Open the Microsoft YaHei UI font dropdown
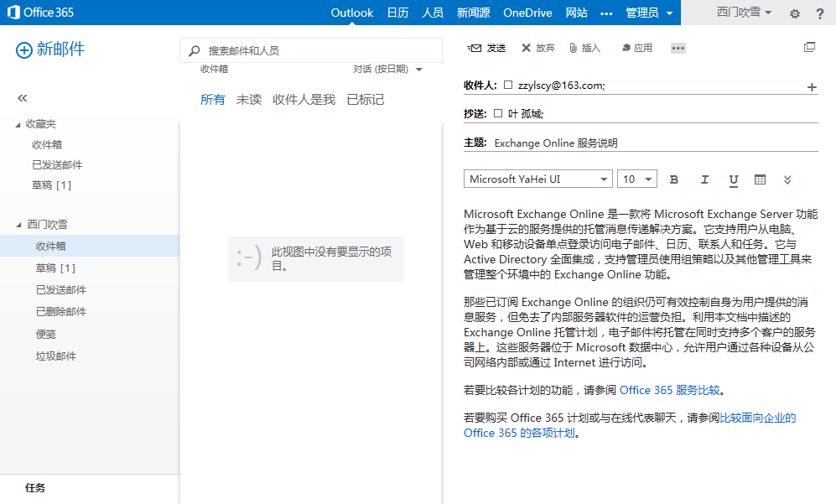This screenshot has height=504, width=836. click(537, 179)
